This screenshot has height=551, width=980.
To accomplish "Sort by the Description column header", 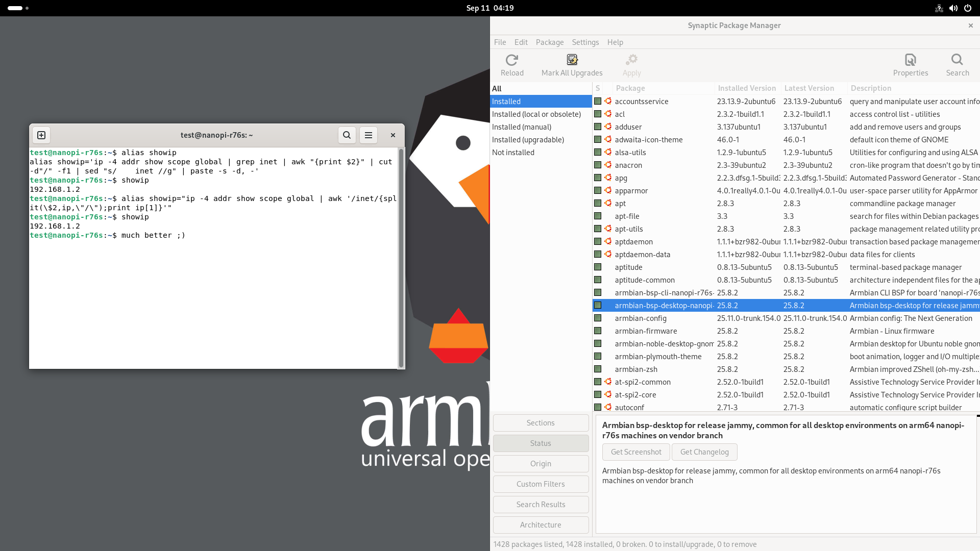I will (914, 88).
